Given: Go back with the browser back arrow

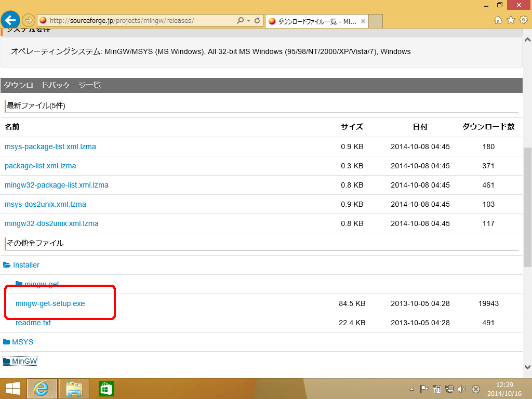Looking at the screenshot, I should pyautogui.click(x=10, y=20).
